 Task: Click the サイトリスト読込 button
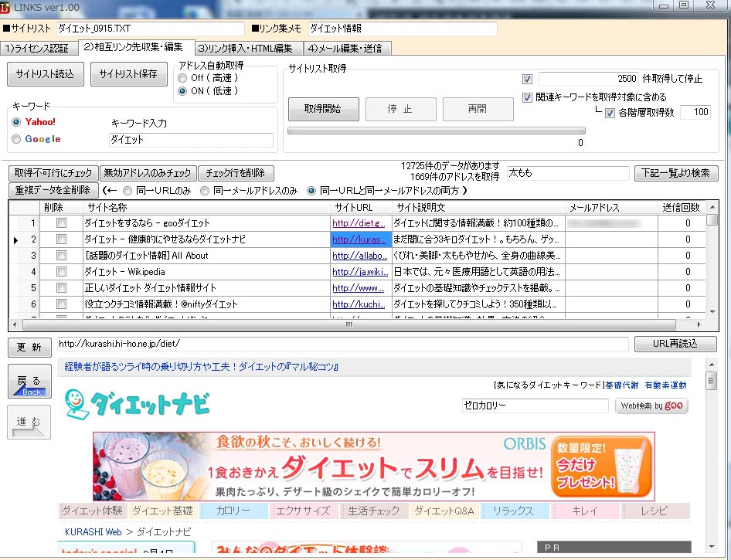point(46,74)
